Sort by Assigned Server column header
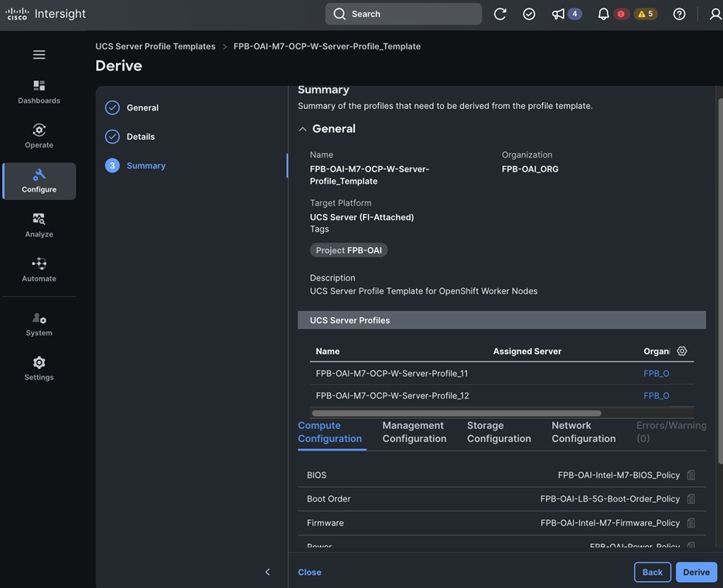 pyautogui.click(x=527, y=352)
